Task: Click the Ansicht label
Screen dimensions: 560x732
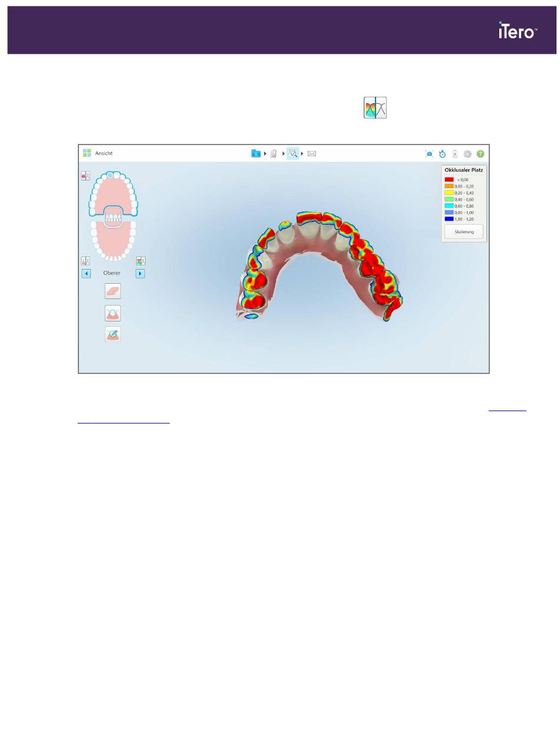Action: pos(104,153)
